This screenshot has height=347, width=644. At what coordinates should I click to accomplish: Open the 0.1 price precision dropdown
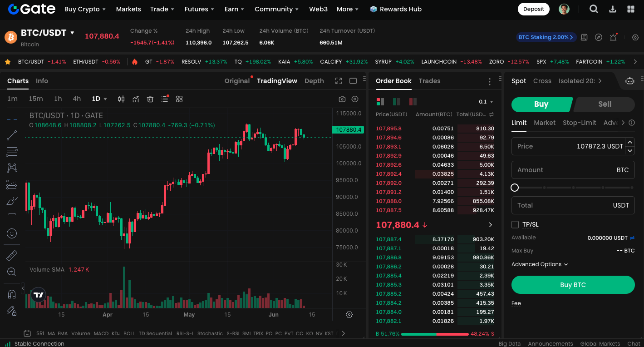pyautogui.click(x=486, y=102)
